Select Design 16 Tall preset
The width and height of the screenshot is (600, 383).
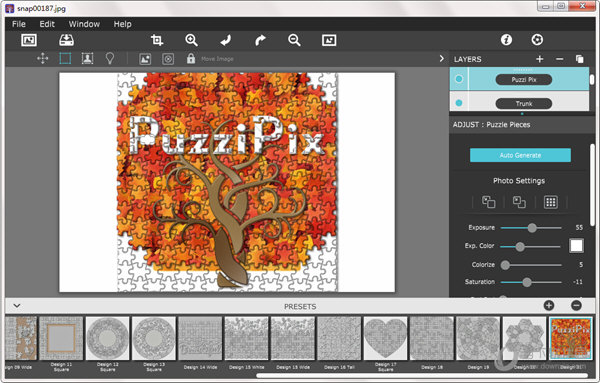[339, 338]
